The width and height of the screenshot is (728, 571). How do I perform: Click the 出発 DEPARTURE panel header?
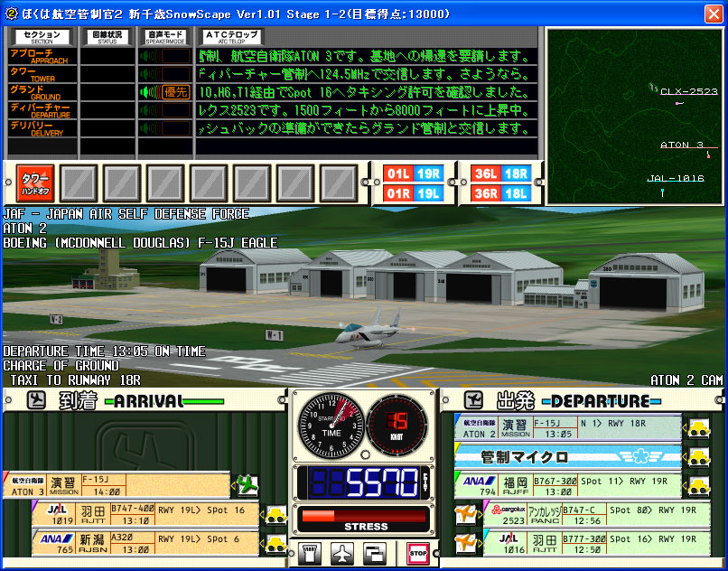coord(581,401)
